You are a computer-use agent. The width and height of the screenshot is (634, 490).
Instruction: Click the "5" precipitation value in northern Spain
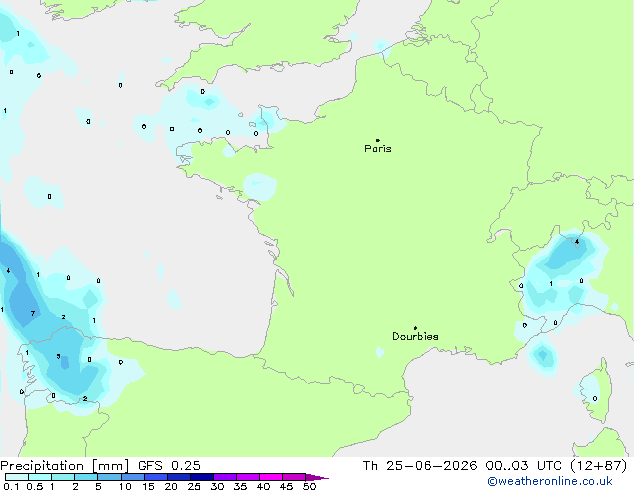[x=59, y=356]
